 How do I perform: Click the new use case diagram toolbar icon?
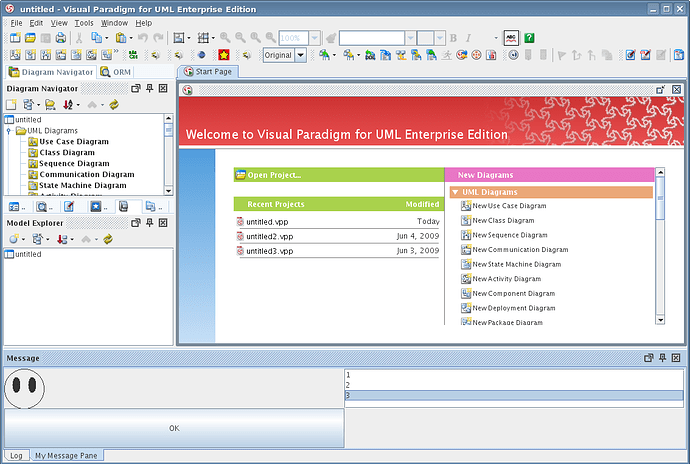click(x=15, y=55)
